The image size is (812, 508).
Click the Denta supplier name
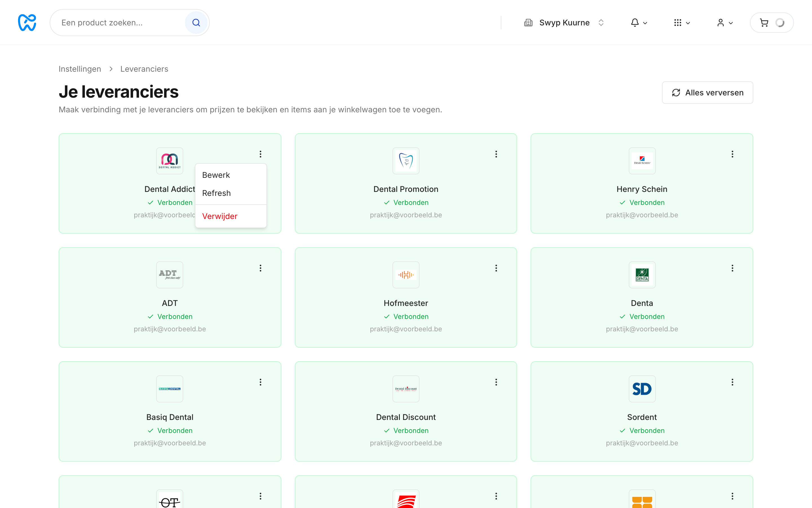(642, 303)
